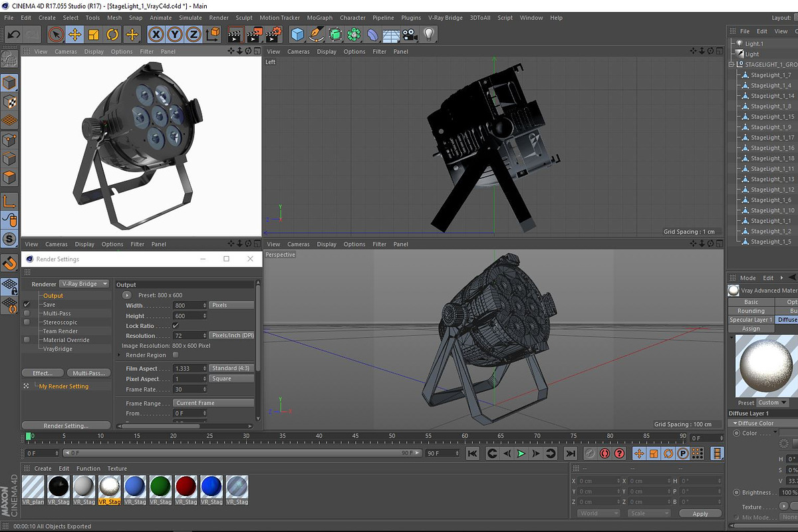Jump to the end of animation
798x532 pixels.
click(x=570, y=454)
